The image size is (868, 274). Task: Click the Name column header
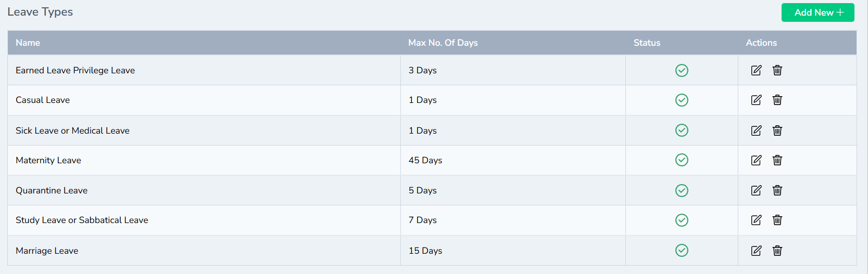[x=28, y=43]
